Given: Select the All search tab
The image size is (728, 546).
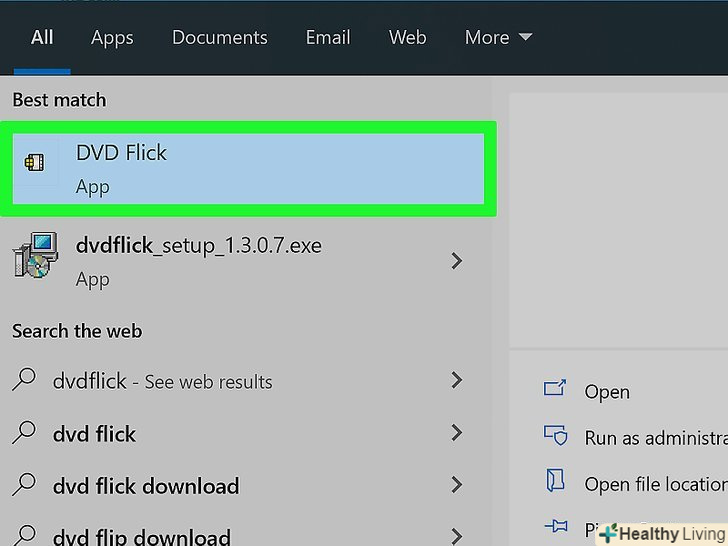Looking at the screenshot, I should (42, 37).
